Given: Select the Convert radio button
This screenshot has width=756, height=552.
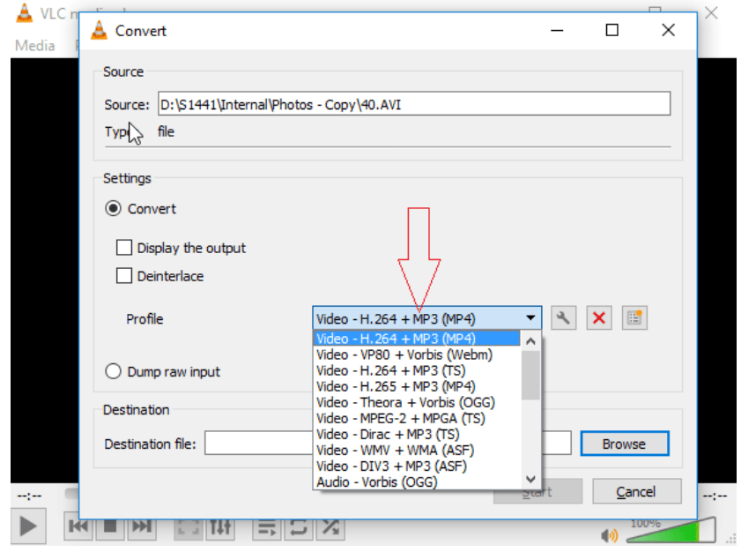Looking at the screenshot, I should (x=114, y=208).
